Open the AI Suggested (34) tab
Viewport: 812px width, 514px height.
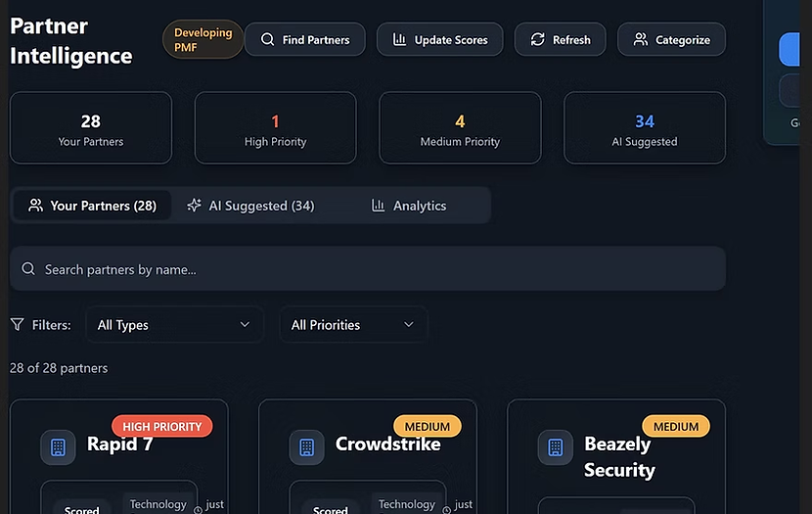point(250,206)
